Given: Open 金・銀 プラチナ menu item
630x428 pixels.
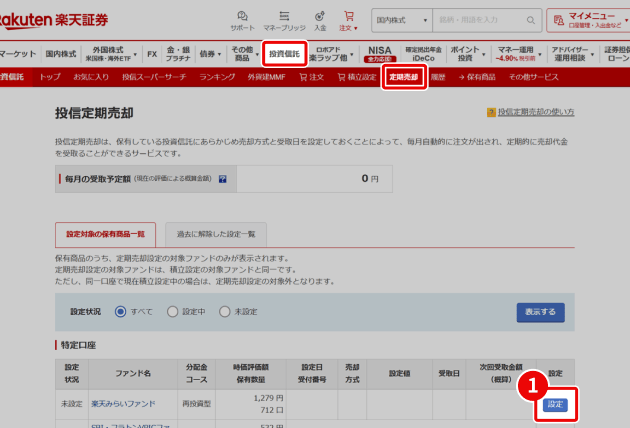Looking at the screenshot, I should tap(178, 54).
